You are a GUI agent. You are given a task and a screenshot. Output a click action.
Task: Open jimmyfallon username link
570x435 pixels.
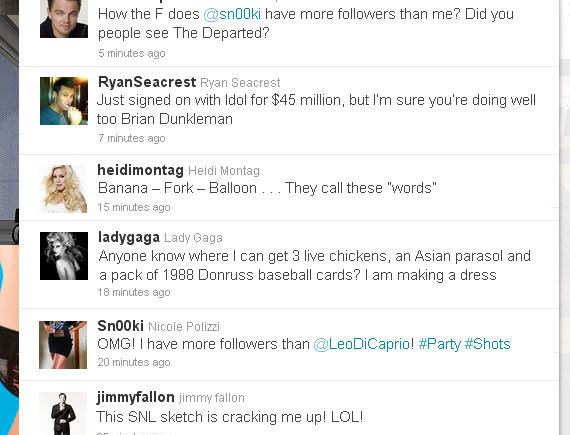pyautogui.click(x=135, y=397)
